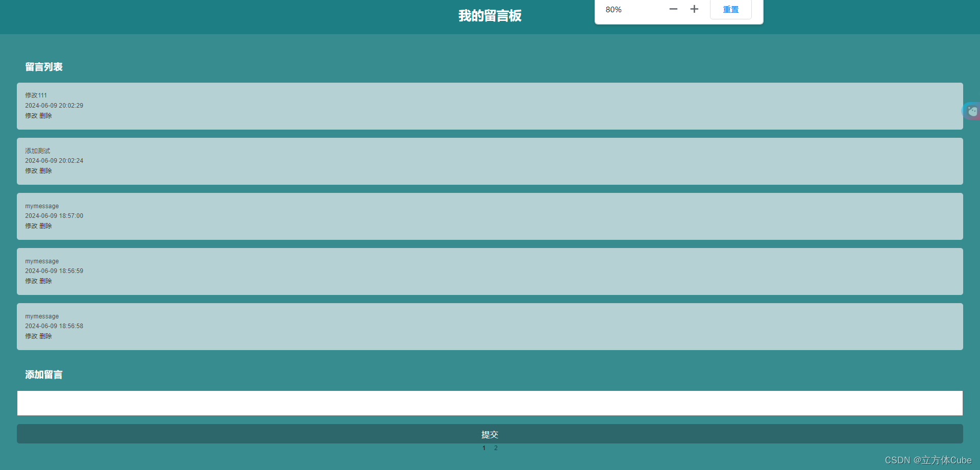The image size is (980, 470).
Task: Click the 80% zoom level value
Action: click(614, 10)
